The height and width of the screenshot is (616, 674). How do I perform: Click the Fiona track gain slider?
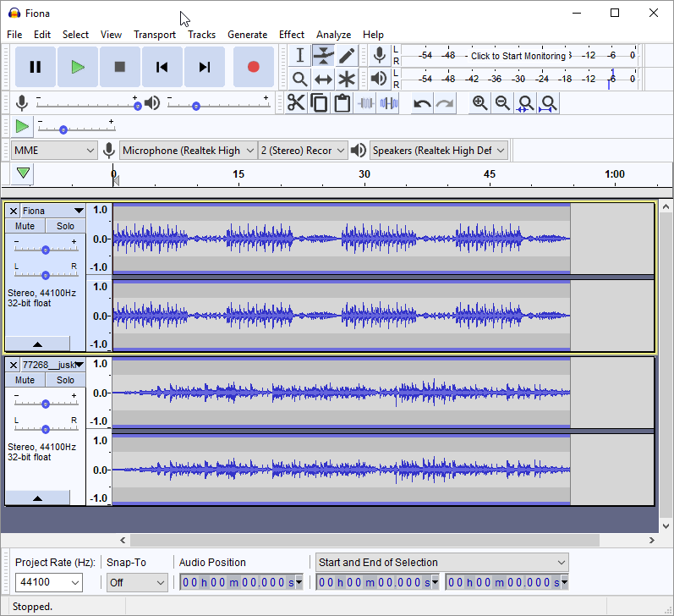[x=46, y=250]
